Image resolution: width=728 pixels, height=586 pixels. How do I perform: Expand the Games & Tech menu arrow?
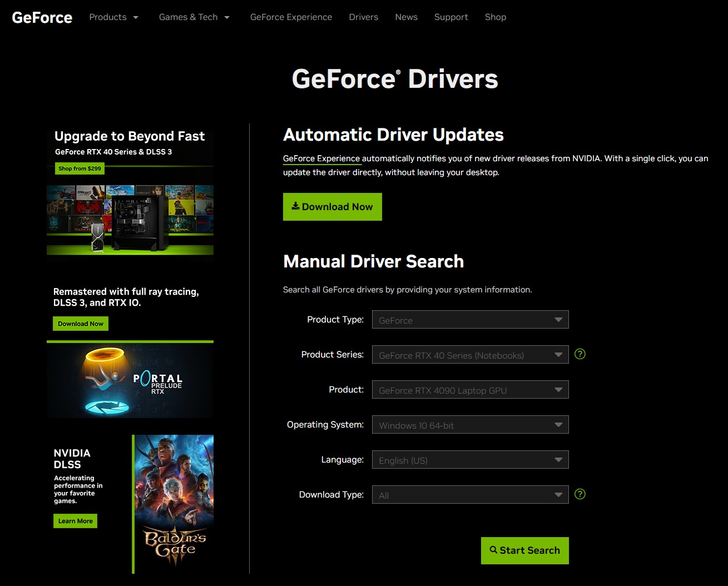(227, 17)
